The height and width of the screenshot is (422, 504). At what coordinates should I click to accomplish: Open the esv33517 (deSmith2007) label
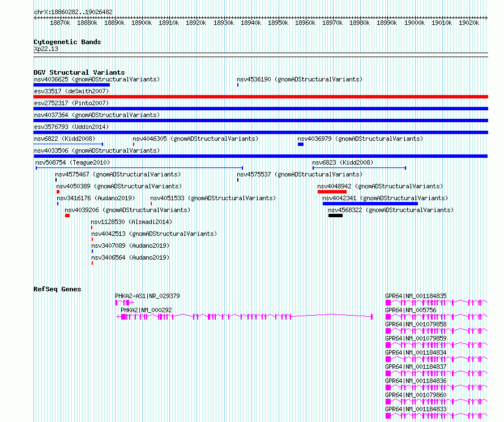[71, 91]
